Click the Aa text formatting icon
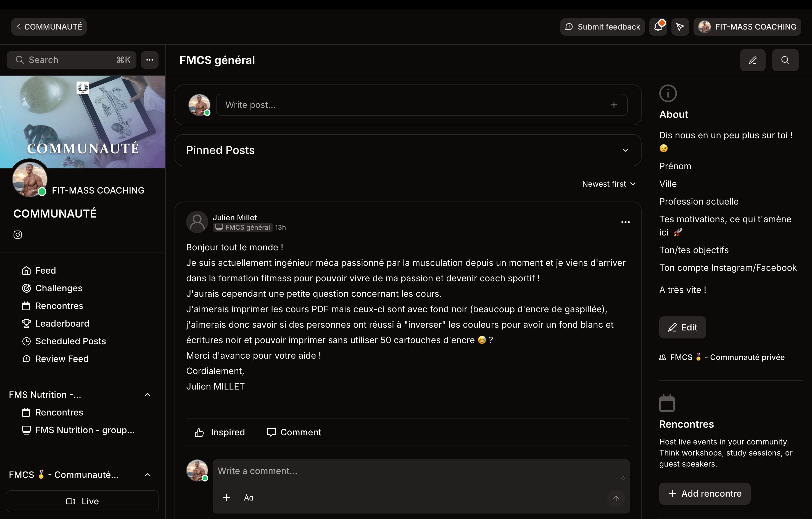 [x=249, y=498]
